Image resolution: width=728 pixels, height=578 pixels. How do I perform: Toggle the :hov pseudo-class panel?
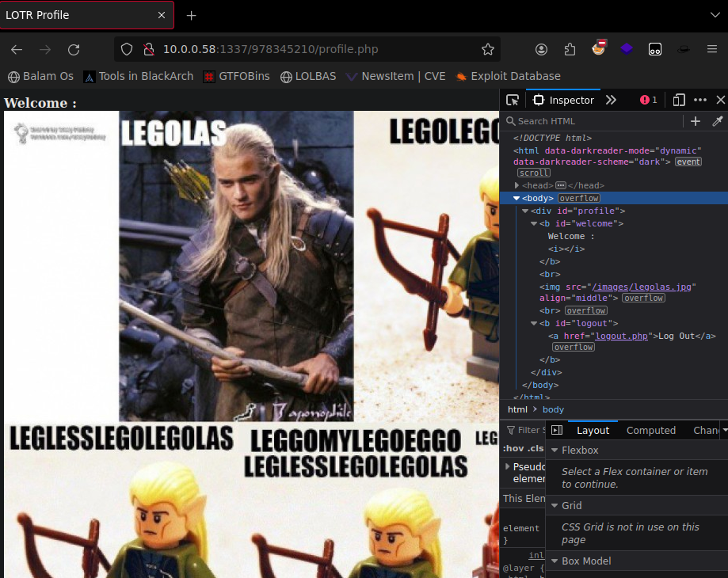pos(511,448)
